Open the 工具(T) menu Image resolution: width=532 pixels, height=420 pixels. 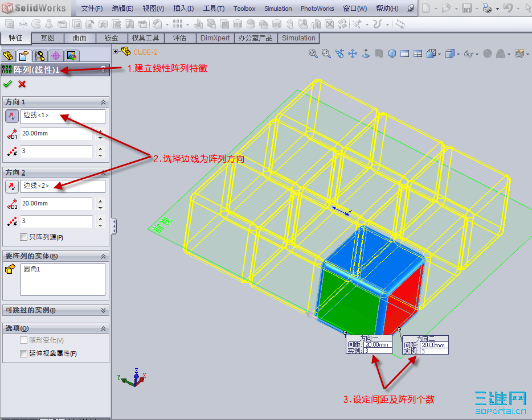coord(214,9)
